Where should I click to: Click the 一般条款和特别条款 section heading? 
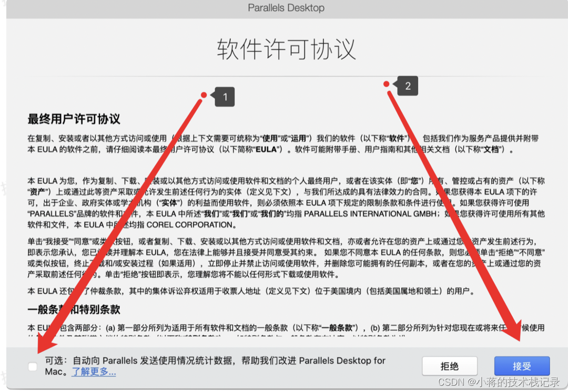(x=74, y=310)
